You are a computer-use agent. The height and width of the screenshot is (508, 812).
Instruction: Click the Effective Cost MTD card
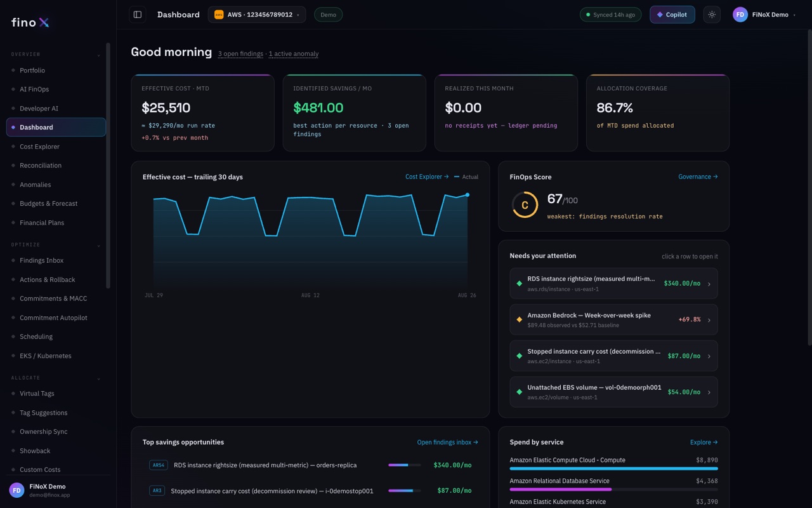[202, 113]
